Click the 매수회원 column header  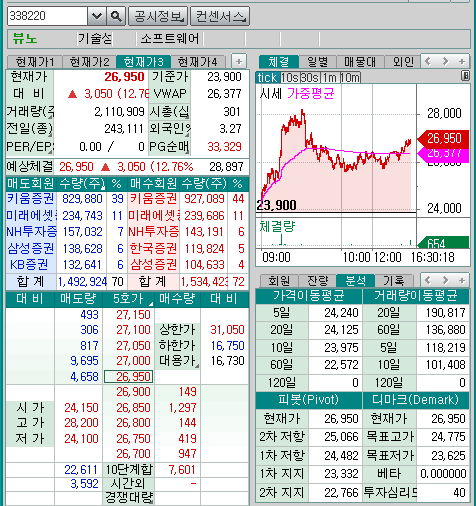click(153, 183)
